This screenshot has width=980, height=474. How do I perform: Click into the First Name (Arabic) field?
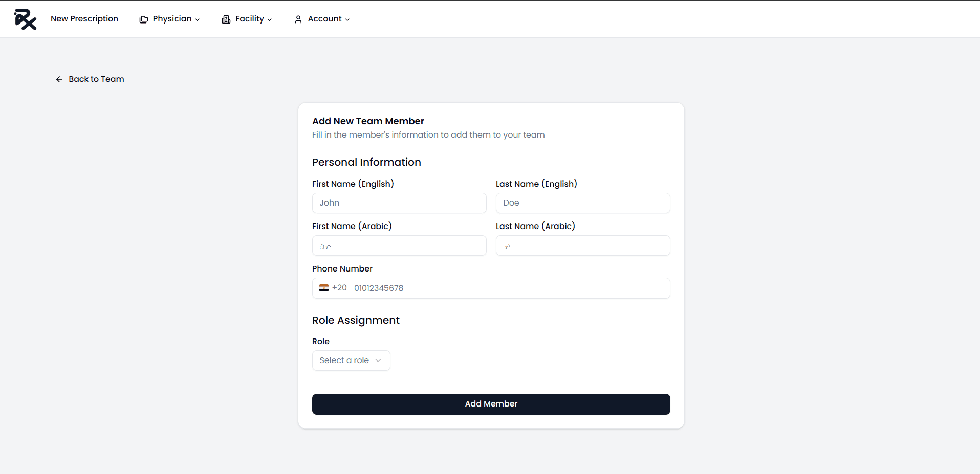pos(399,245)
